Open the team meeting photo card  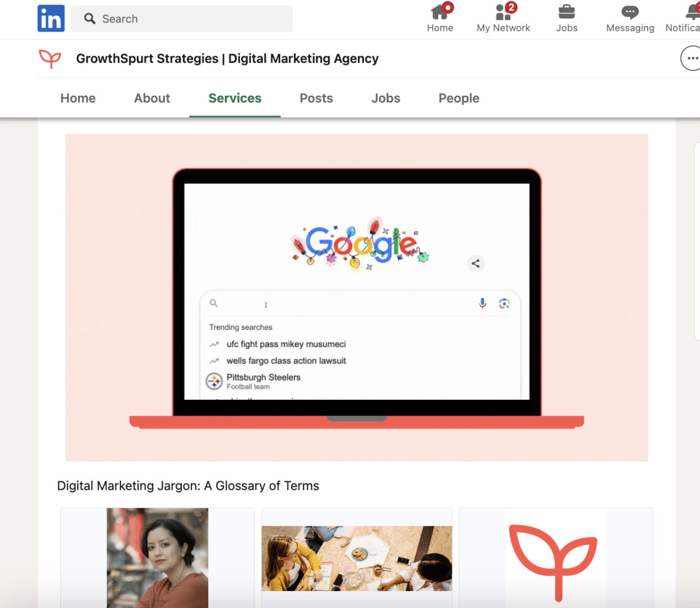pos(356,558)
